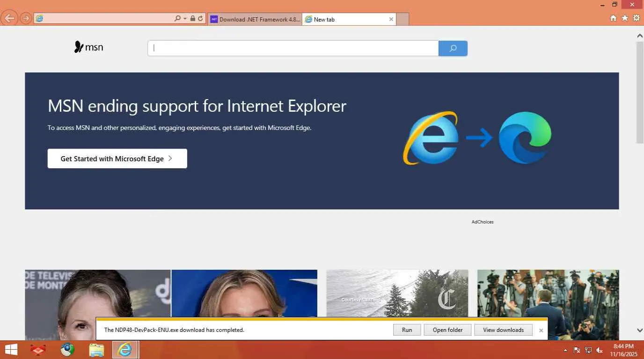Screen dimensions: 644x359
Task: Click the page scrollbar down arrow
Action: [640, 330]
